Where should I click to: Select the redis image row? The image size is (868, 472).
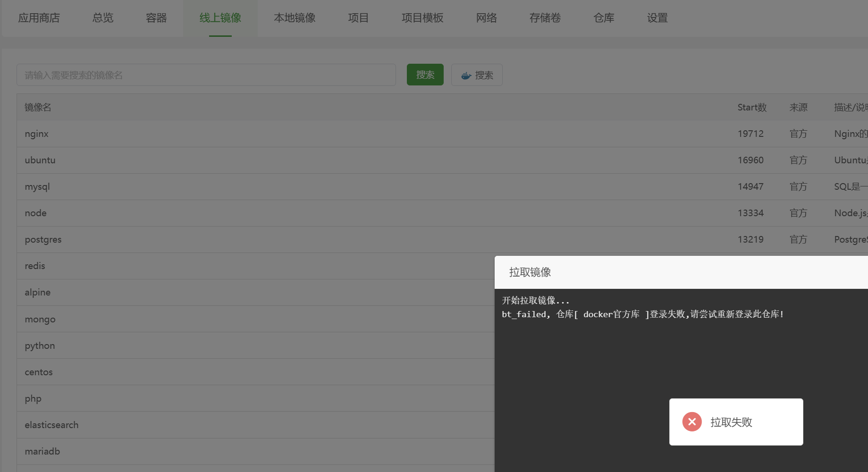click(255, 266)
